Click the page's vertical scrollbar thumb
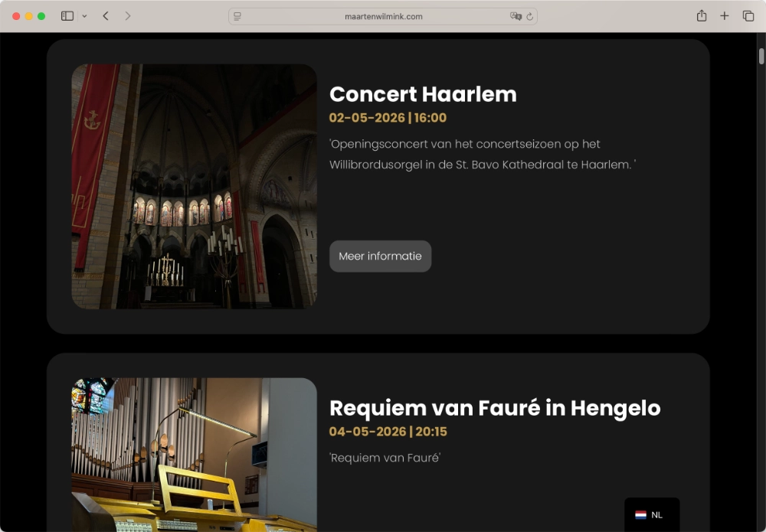766x532 pixels. click(x=761, y=57)
